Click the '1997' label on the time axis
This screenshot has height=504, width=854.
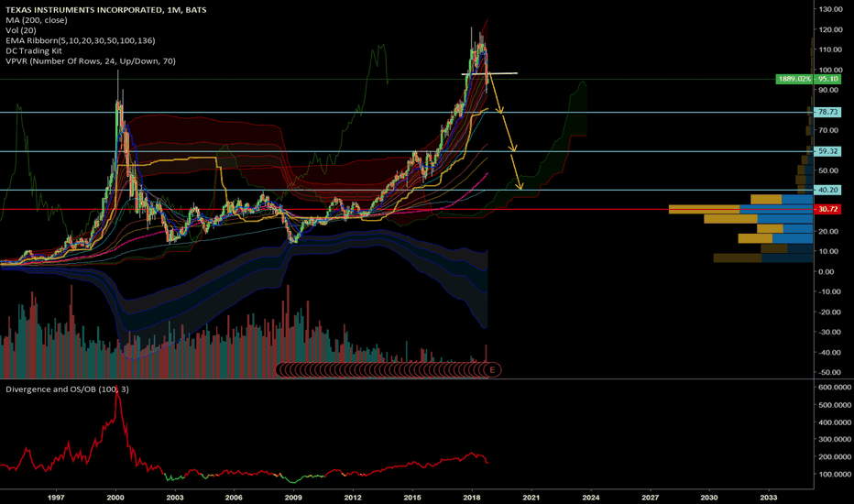click(x=56, y=497)
